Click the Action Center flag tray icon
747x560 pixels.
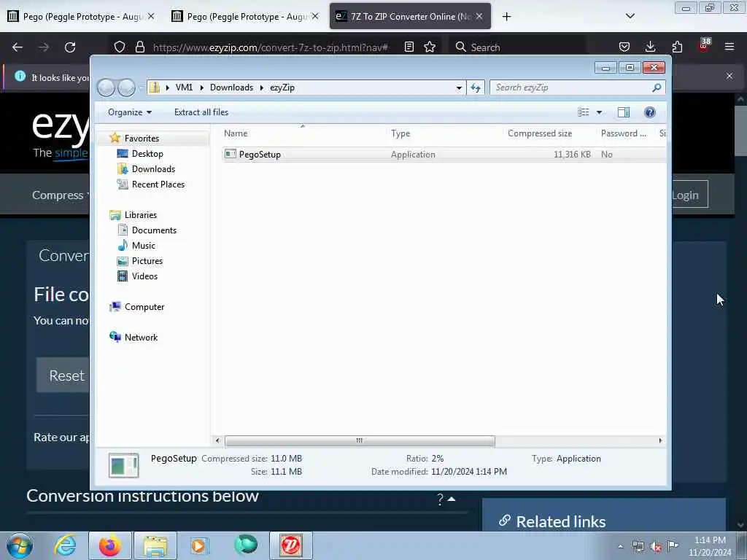click(x=673, y=545)
